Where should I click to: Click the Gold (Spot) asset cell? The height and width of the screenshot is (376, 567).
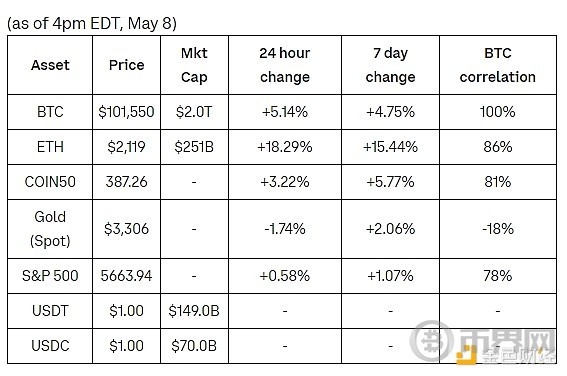tap(50, 229)
